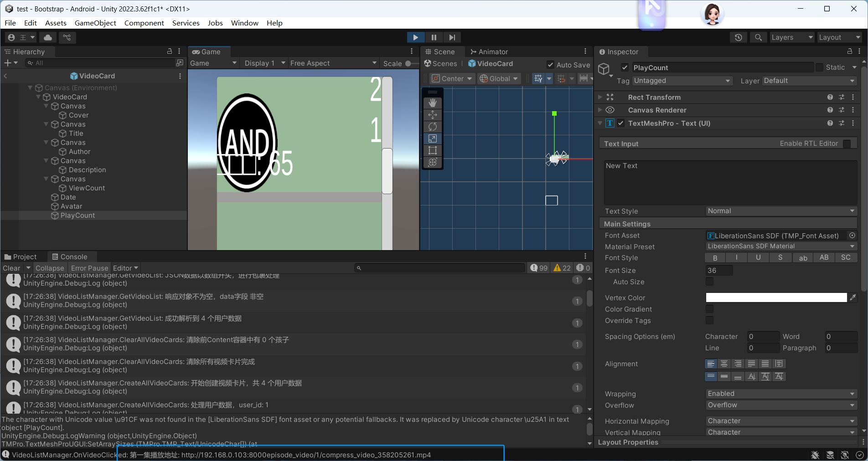Select the Scale tool in Scene
Screen dimensions: 868x461
(x=433, y=138)
